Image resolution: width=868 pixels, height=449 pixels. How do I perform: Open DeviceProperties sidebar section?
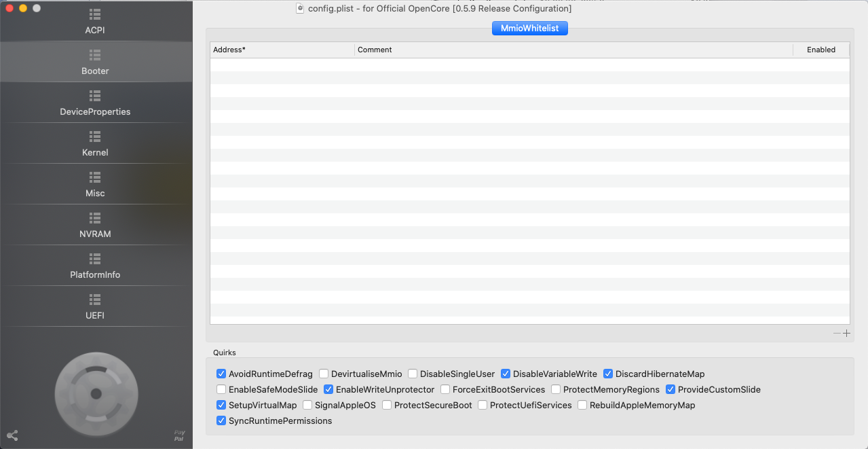(95, 103)
